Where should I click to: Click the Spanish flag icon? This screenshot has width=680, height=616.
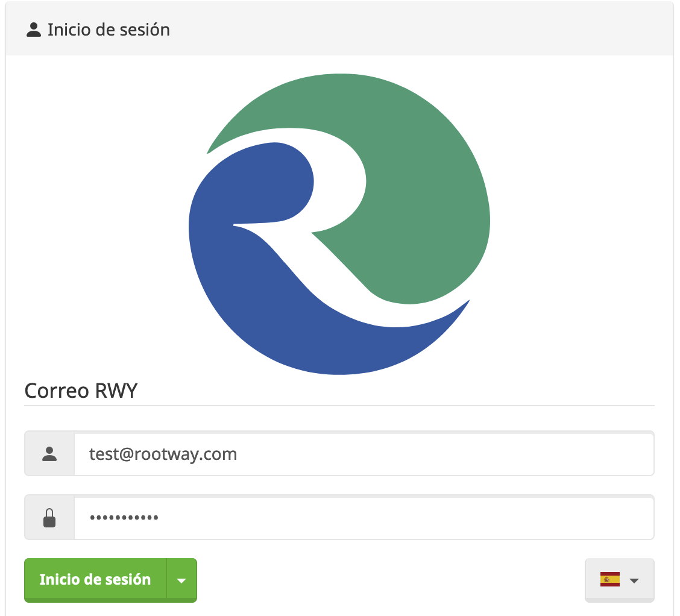[x=609, y=579]
